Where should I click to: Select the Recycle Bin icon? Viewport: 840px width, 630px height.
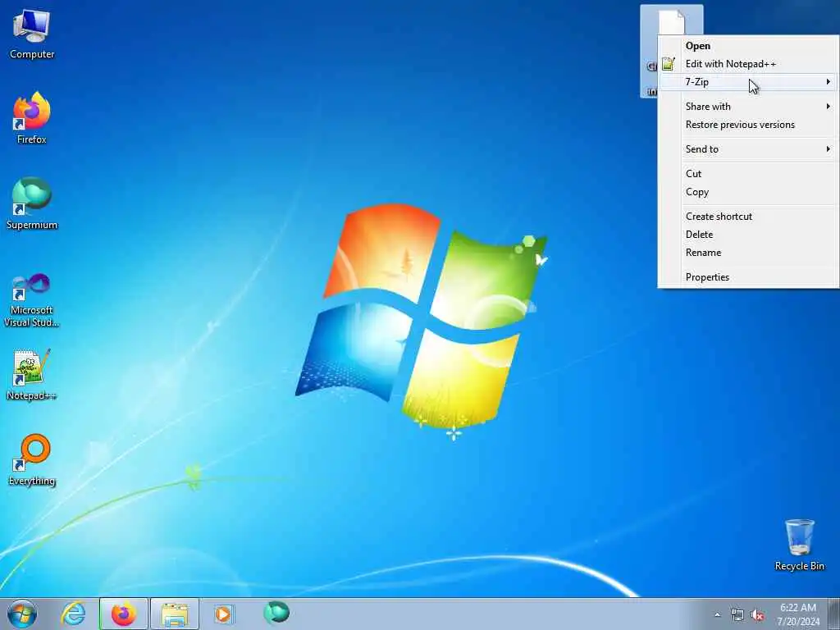[799, 545]
